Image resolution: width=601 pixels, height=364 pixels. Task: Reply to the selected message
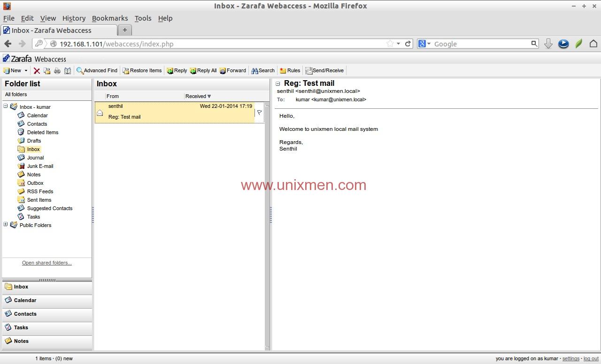177,70
